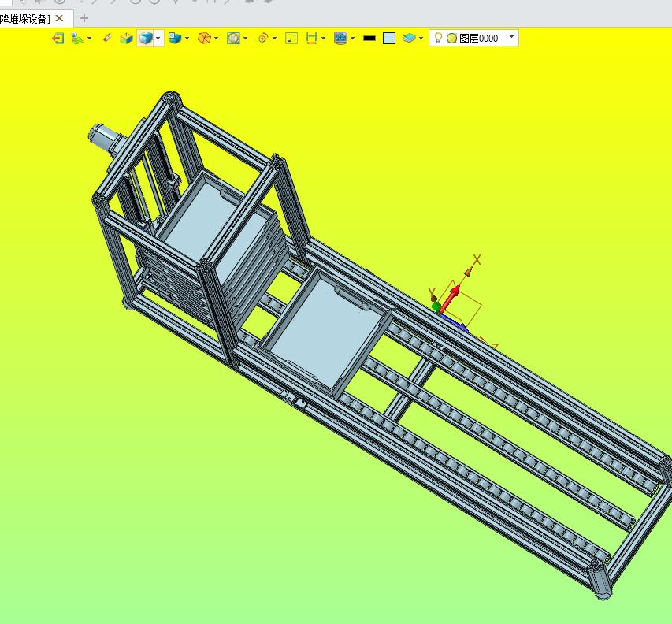672x624 pixels.
Task: Click the eraser tool icon
Action: tap(107, 38)
